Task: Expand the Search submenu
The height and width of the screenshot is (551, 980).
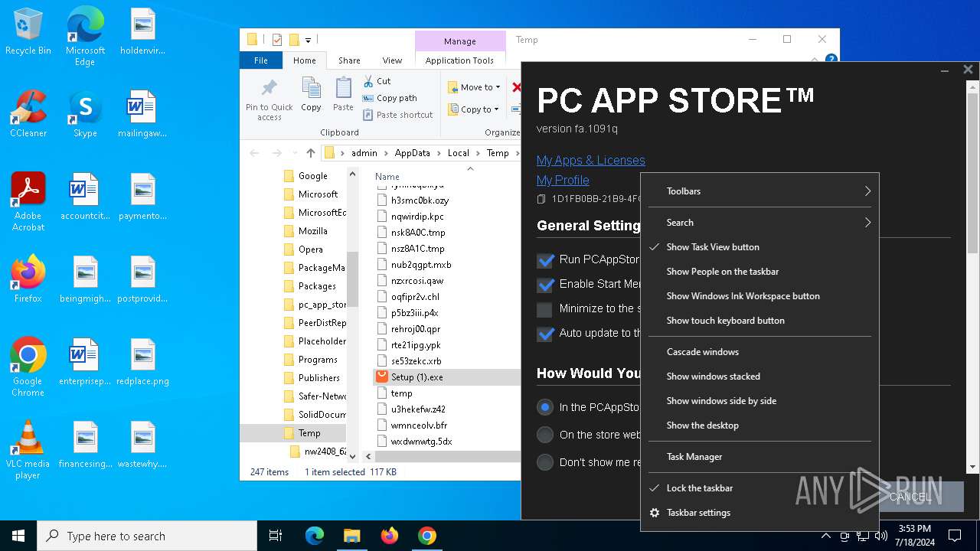Action: 759,223
